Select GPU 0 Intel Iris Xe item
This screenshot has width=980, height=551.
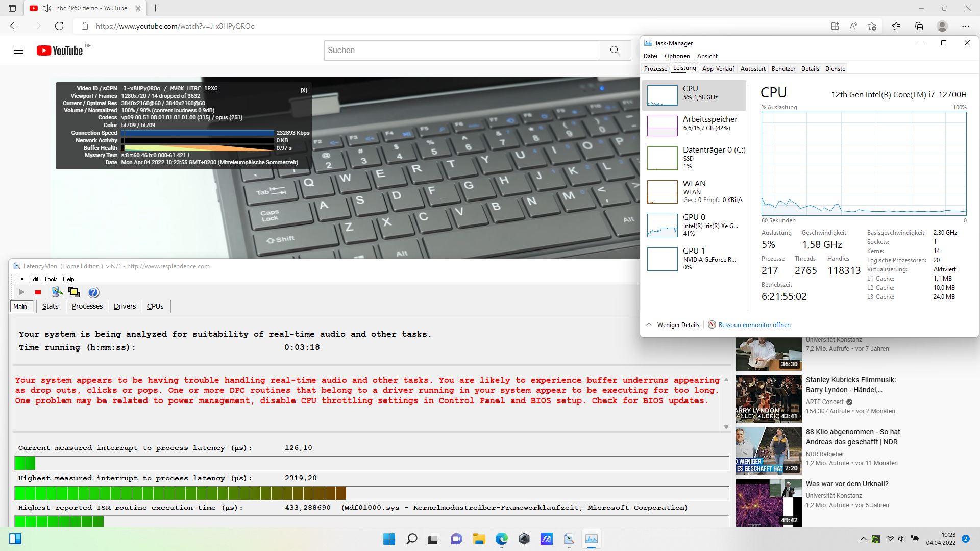click(x=694, y=225)
